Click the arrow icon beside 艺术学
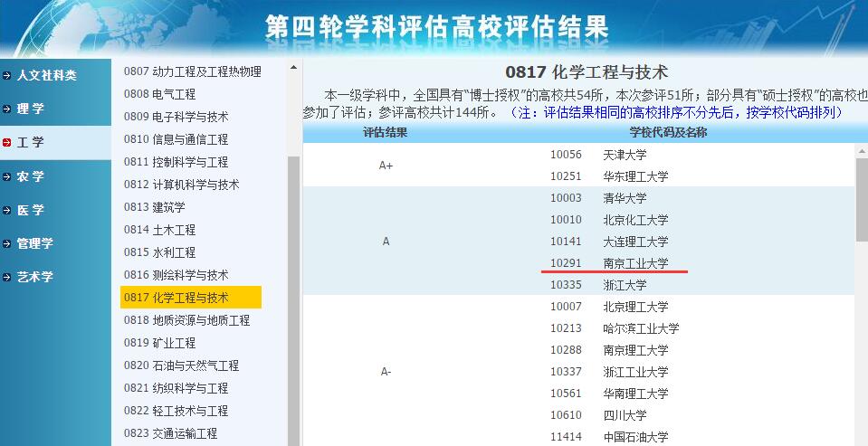This screenshot has height=446, width=868. 7,277
